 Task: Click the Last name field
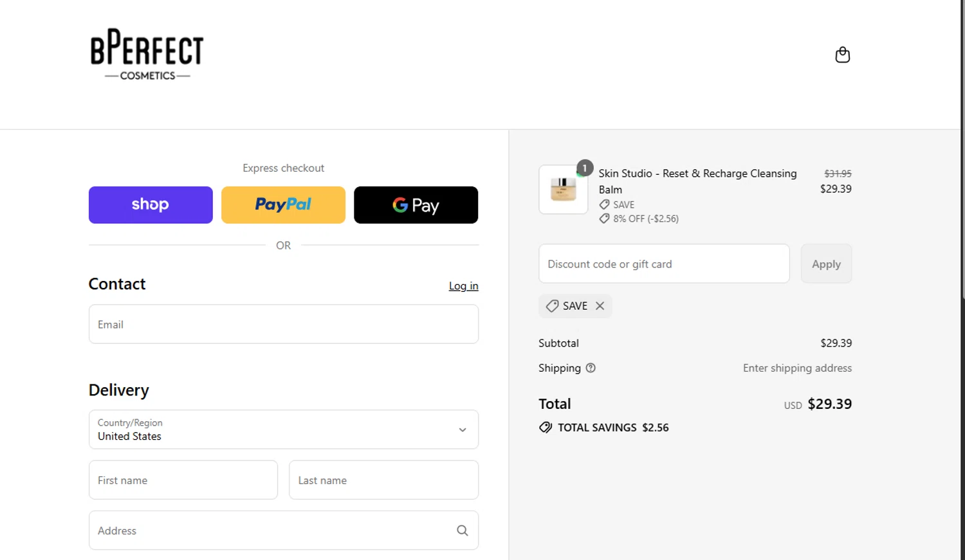383,480
